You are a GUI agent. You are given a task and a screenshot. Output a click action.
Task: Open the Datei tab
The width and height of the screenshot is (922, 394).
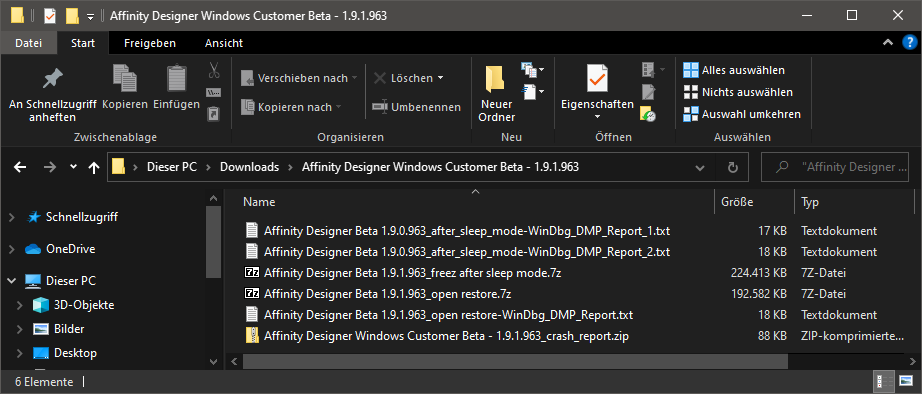click(29, 43)
